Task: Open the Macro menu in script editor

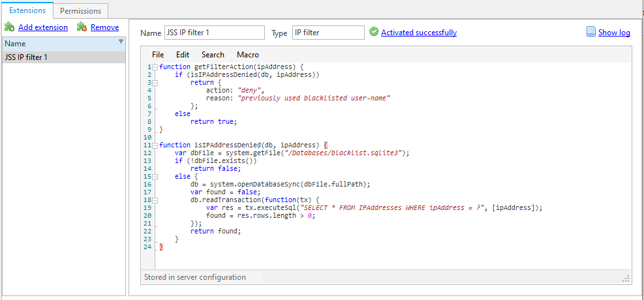Action: coord(248,55)
